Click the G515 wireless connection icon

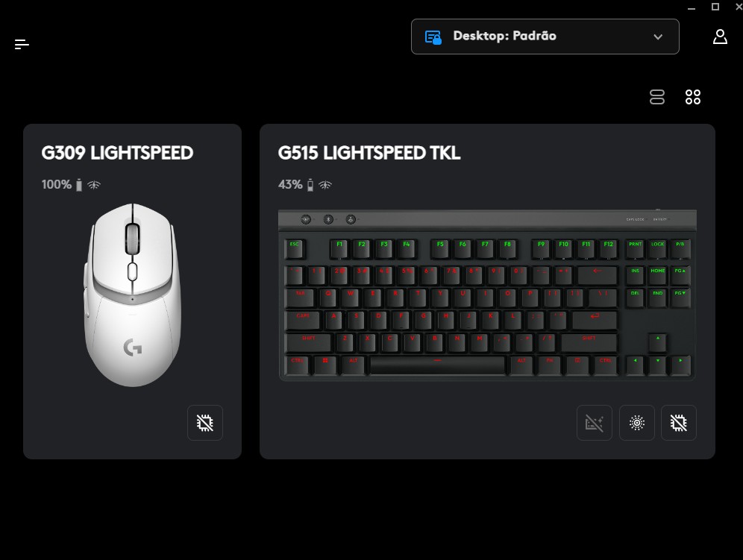[x=325, y=185]
